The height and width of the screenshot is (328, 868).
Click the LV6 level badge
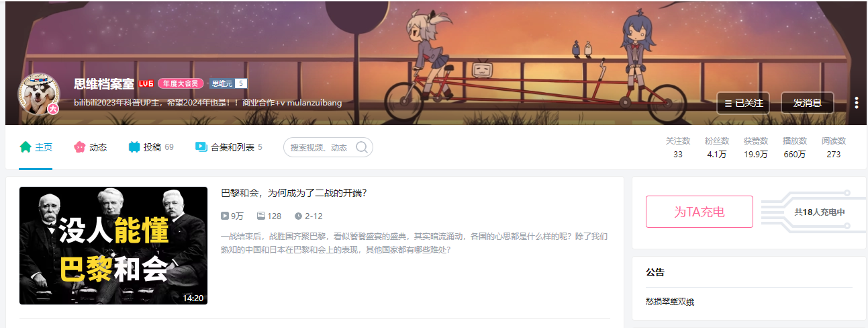click(x=146, y=84)
